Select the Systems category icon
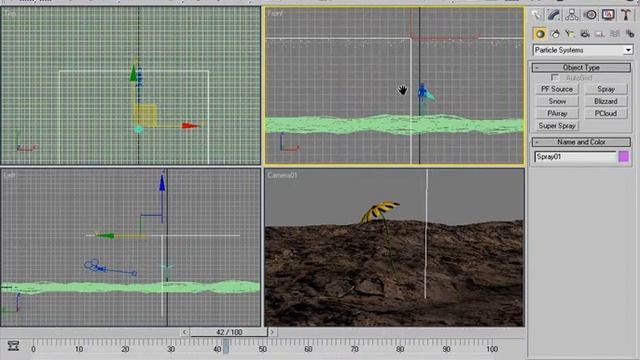Screen dimensions: 640x360 [629, 34]
